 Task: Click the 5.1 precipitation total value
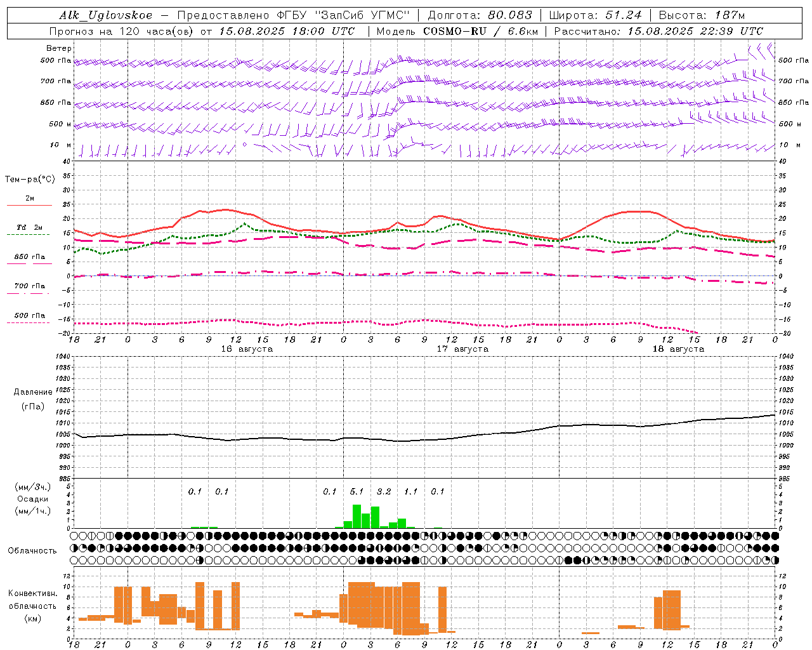(x=357, y=491)
